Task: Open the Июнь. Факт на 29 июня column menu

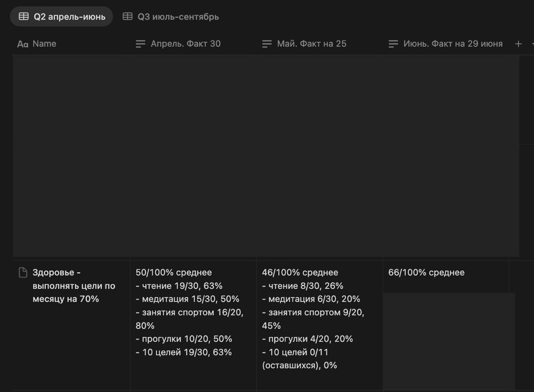Action: (x=446, y=44)
